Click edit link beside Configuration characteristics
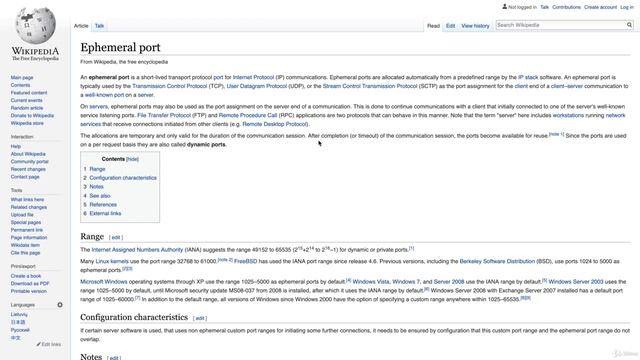Viewport: 640px width, 360px height. (200, 318)
